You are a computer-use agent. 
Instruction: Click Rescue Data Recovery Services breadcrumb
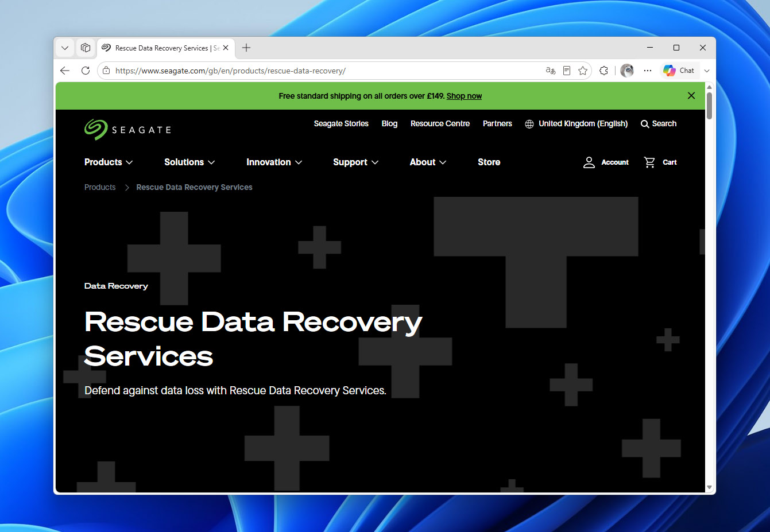pos(194,187)
